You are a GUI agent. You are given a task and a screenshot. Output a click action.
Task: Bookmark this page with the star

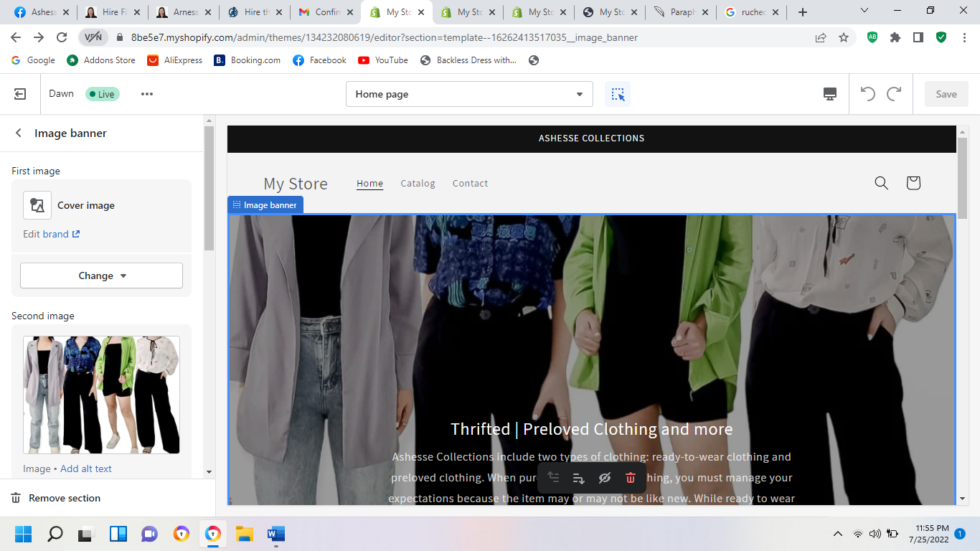point(844,37)
